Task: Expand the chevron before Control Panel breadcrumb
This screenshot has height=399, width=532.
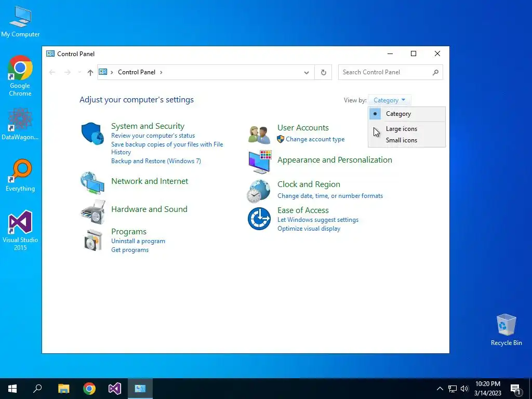Action: 112,72
